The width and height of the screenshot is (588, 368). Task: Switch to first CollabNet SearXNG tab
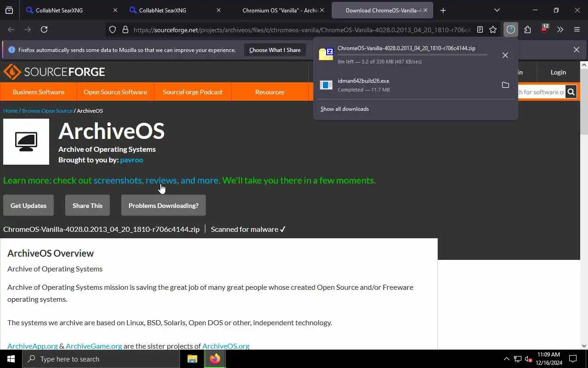click(x=71, y=10)
